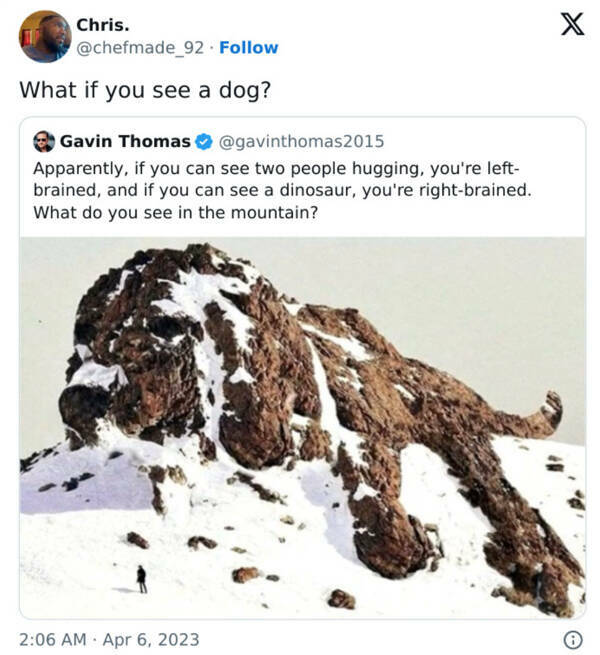Screen dimensions: 600x655
Task: Open the 2:06 AM Apr 6, 2023 timestamp
Action: 109,639
